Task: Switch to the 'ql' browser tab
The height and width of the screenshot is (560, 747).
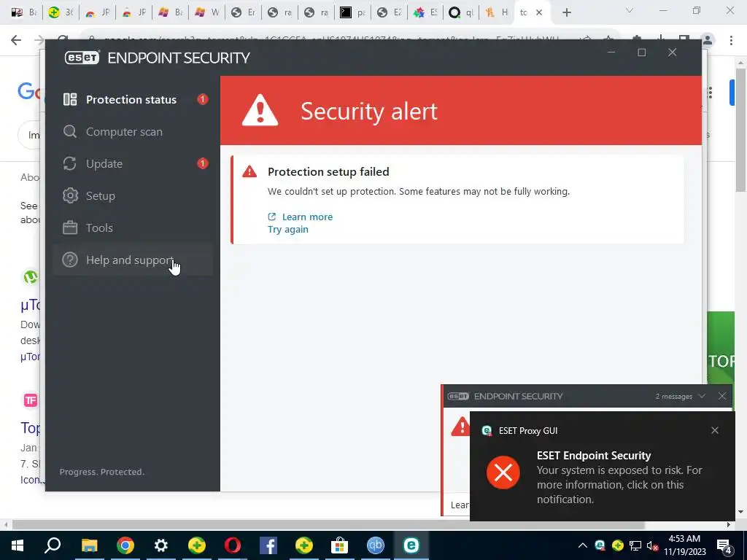Action: pyautogui.click(x=461, y=13)
